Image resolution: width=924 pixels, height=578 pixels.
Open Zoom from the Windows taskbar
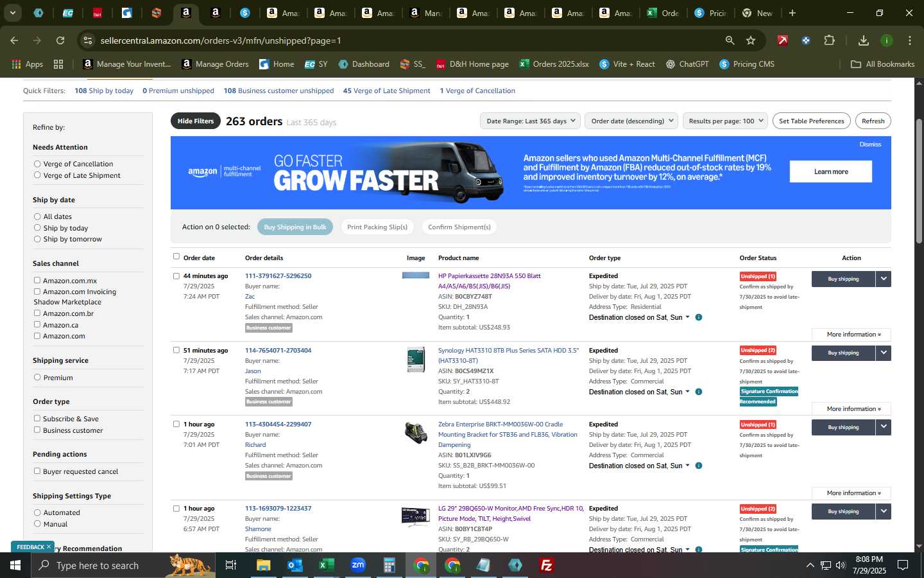click(358, 565)
